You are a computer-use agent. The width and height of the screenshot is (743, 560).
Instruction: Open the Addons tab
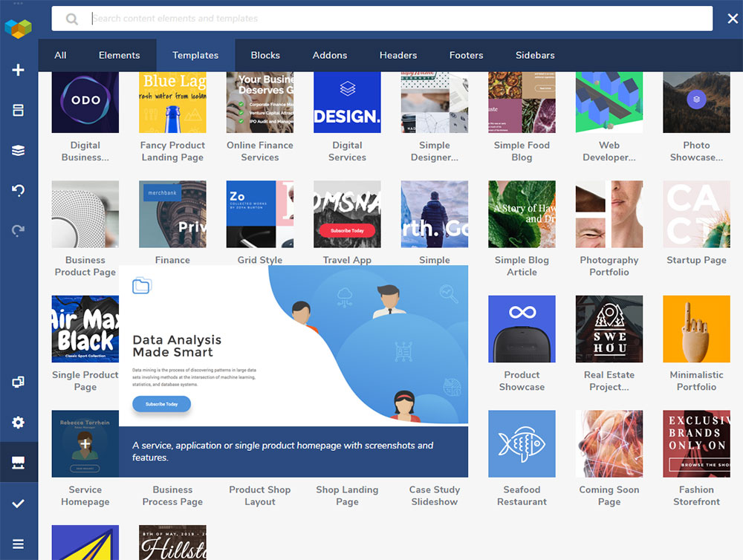point(330,55)
